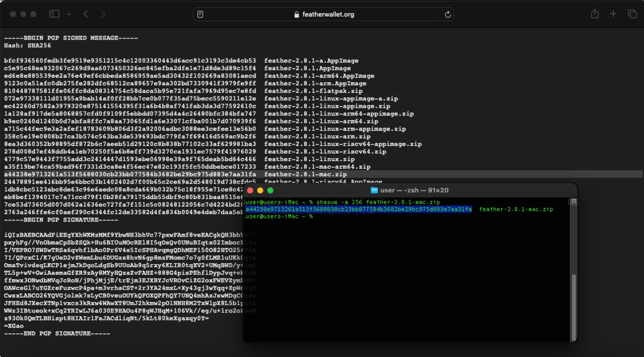Toggle the Safari sidebar

pyautogui.click(x=54, y=14)
